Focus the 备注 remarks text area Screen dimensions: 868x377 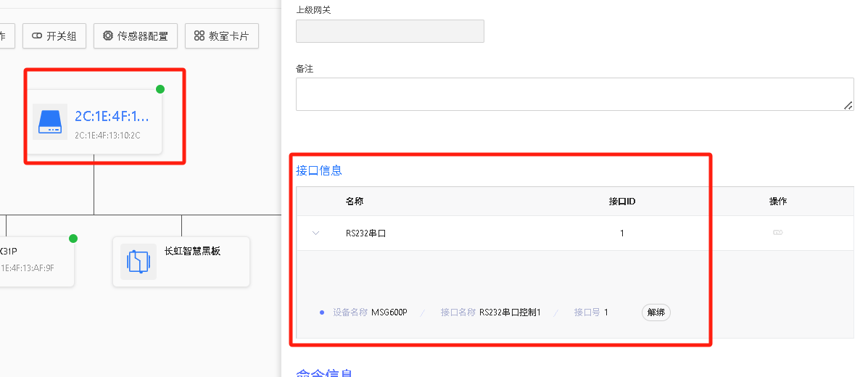coord(573,94)
